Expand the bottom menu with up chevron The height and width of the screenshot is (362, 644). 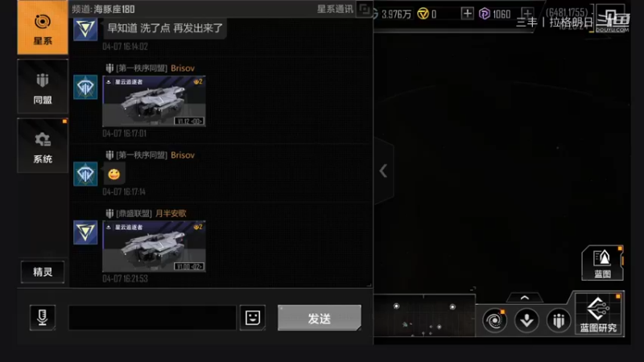(x=525, y=298)
